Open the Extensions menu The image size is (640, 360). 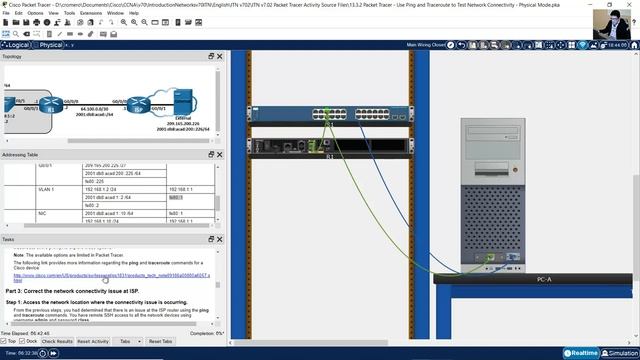(91, 13)
